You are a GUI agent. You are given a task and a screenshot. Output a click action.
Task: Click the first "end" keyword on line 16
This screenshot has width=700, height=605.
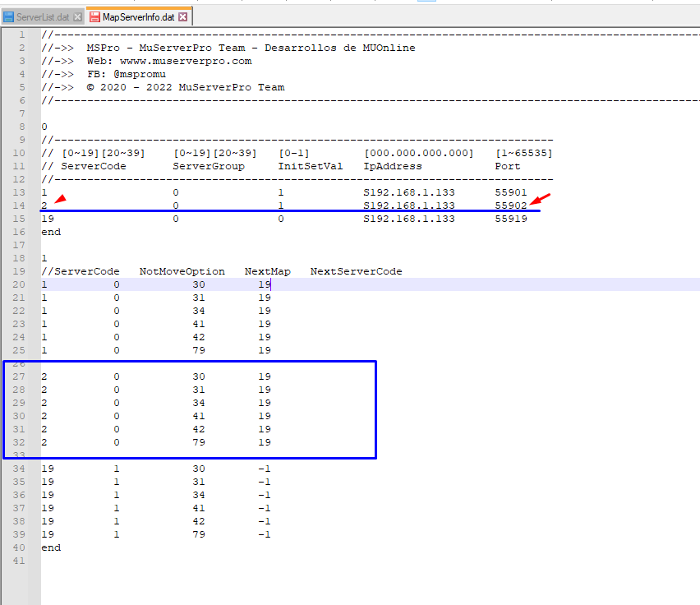pos(51,232)
